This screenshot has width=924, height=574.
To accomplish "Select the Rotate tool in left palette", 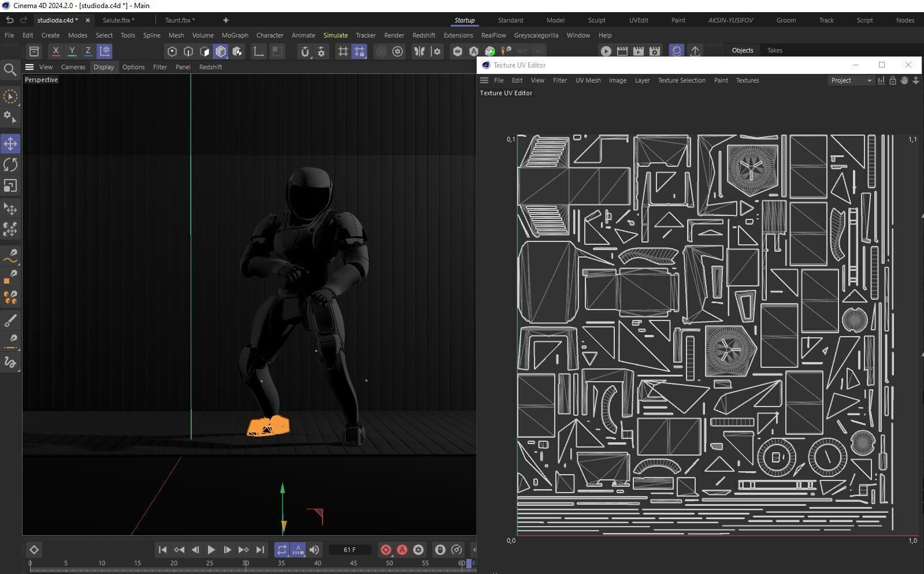I will tap(10, 165).
